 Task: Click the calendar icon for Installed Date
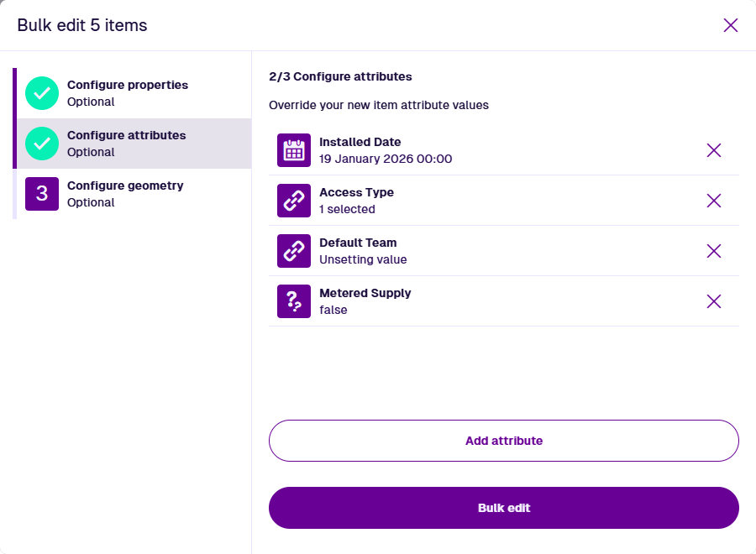(294, 150)
